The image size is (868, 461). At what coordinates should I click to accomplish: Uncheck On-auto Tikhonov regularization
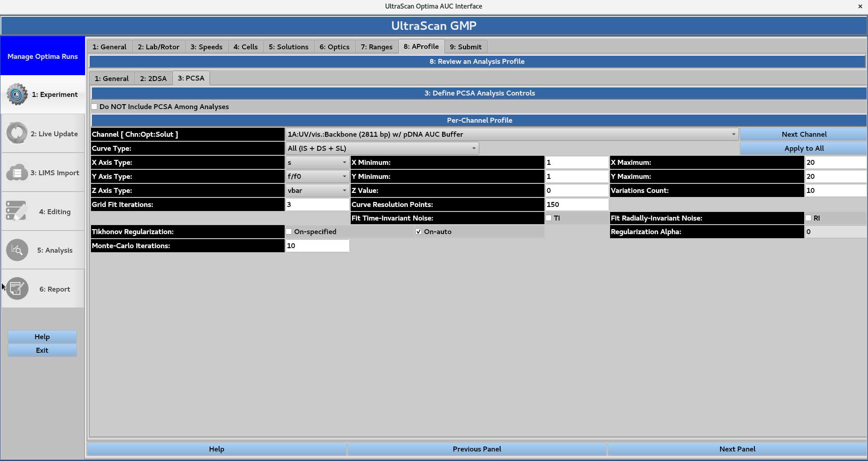pyautogui.click(x=419, y=231)
